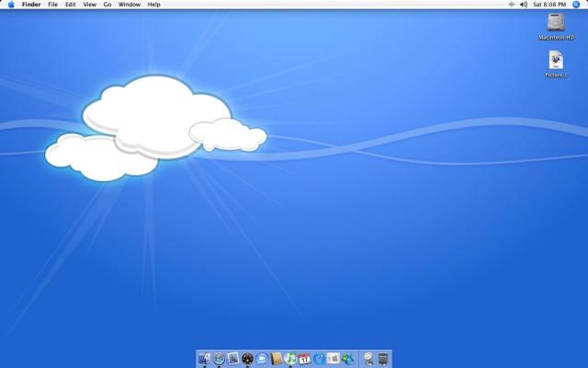The image size is (588, 368).
Task: Open the Finder application menu
Action: coord(31,5)
